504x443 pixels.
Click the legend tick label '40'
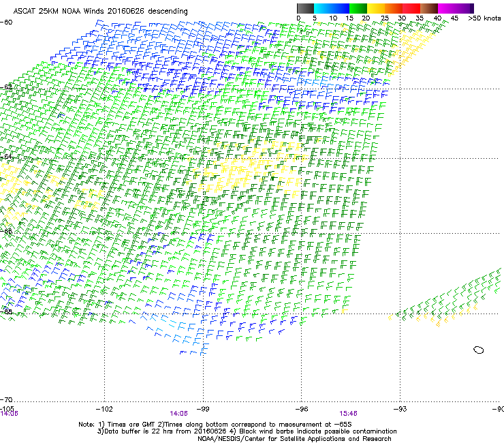tap(437, 18)
